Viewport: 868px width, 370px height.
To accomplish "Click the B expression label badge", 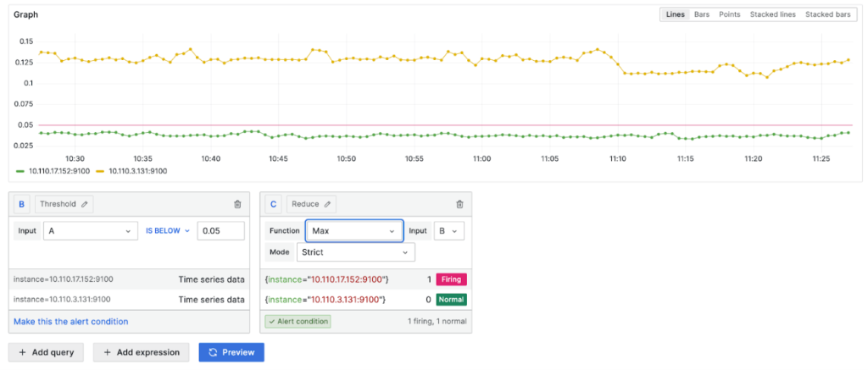I will tap(22, 204).
